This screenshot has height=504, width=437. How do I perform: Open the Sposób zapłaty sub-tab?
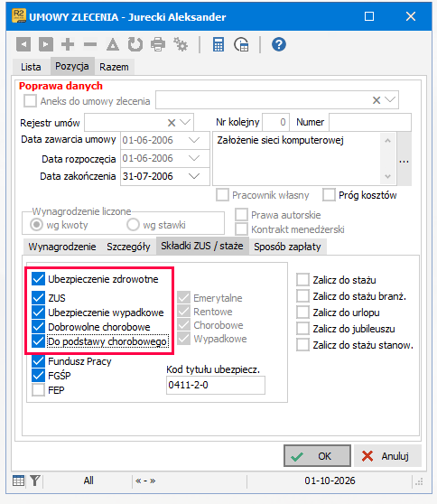pyautogui.click(x=288, y=247)
